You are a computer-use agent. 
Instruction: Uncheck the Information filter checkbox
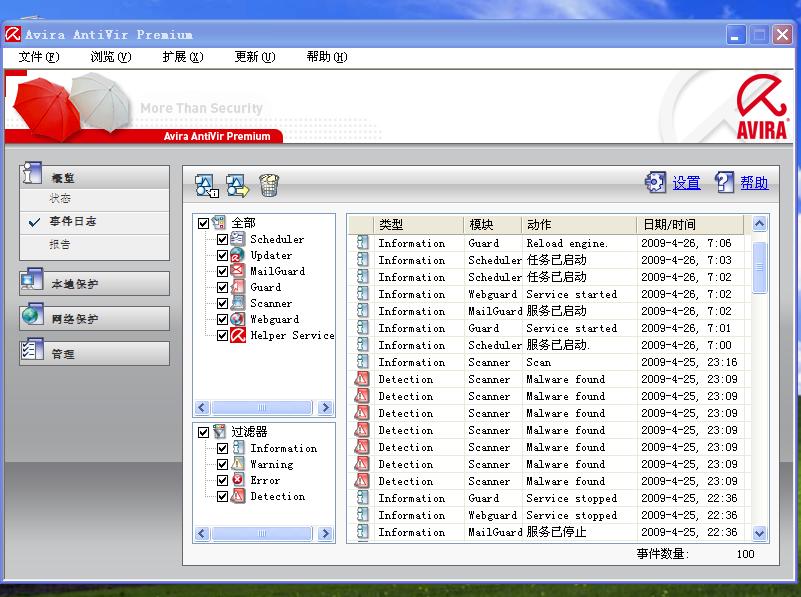[x=222, y=448]
